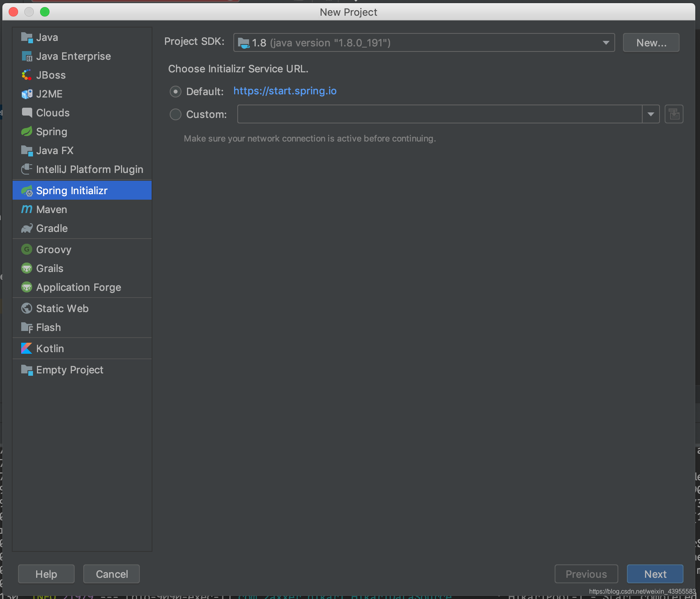Image resolution: width=700 pixels, height=599 pixels.
Task: Click the "Choose Initializr Service URL." text
Action: tap(238, 69)
